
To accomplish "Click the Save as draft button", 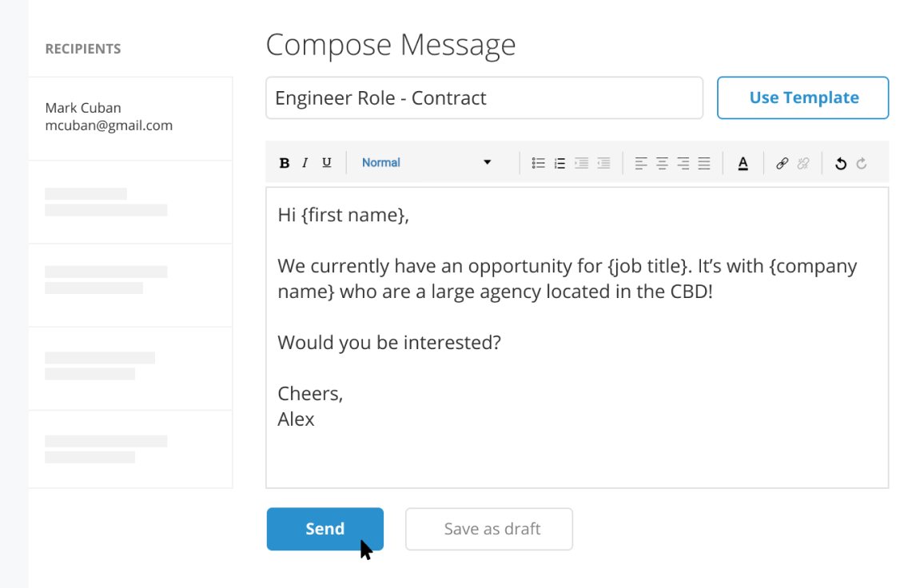I will coord(489,529).
